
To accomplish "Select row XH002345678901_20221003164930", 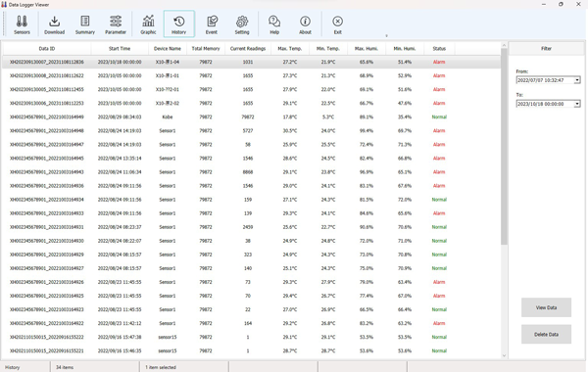I will (251, 241).
